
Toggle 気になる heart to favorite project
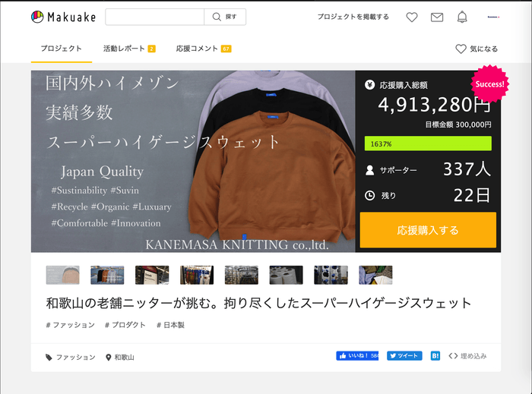click(477, 49)
